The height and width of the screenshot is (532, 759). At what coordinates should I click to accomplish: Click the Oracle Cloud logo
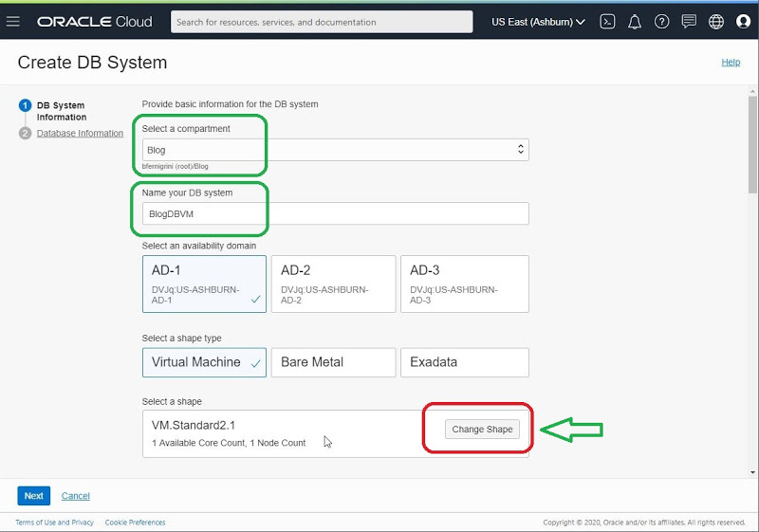pos(95,22)
